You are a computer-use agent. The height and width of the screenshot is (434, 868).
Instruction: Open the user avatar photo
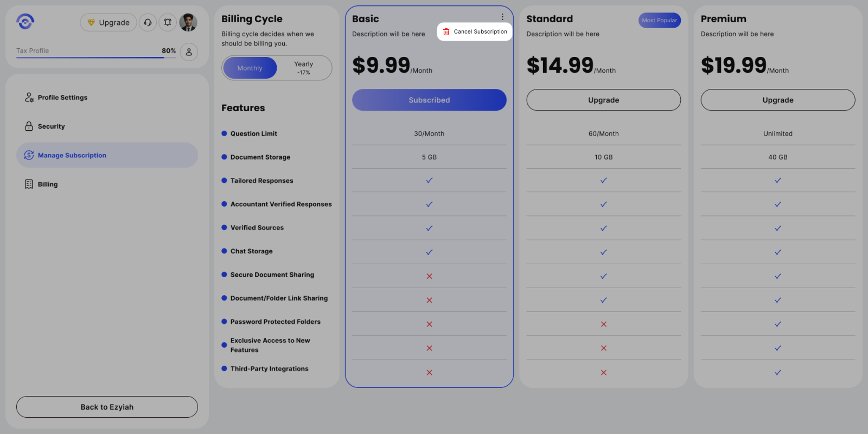(x=188, y=22)
